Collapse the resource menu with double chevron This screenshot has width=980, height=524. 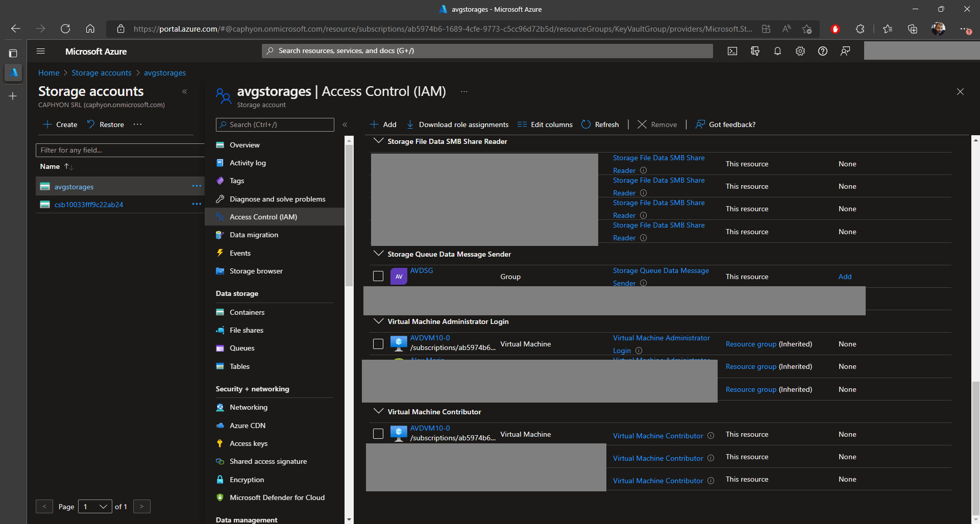(345, 124)
